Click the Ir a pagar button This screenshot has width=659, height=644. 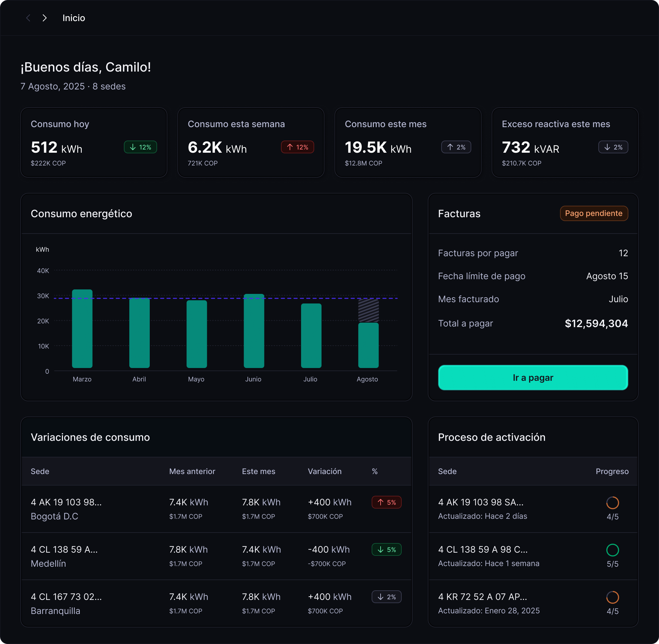pos(533,378)
